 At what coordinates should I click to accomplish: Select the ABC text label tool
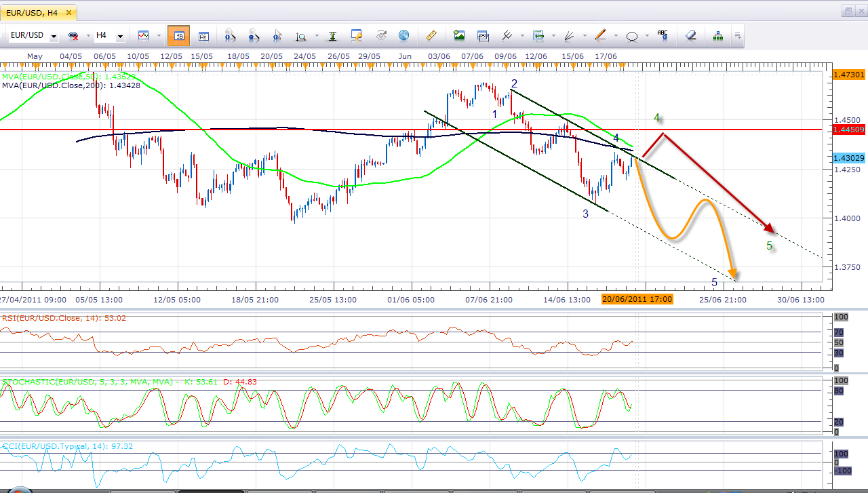[663, 35]
